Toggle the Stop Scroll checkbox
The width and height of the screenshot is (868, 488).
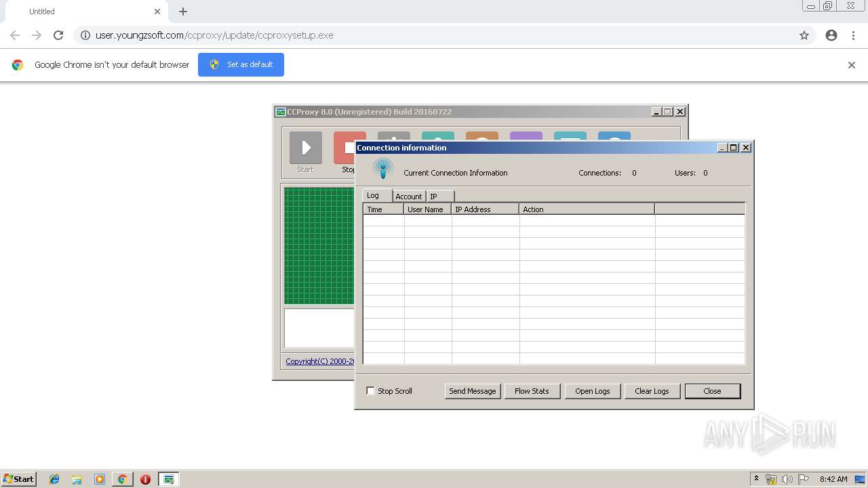point(370,391)
